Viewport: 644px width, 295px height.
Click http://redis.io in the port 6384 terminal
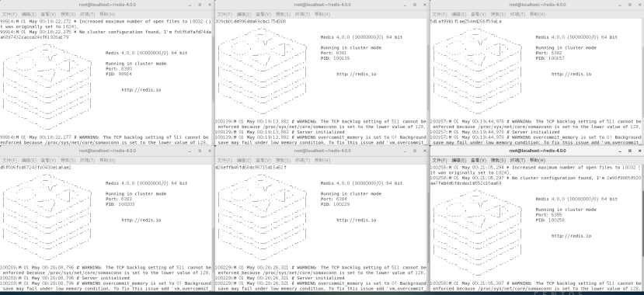[x=357, y=220]
